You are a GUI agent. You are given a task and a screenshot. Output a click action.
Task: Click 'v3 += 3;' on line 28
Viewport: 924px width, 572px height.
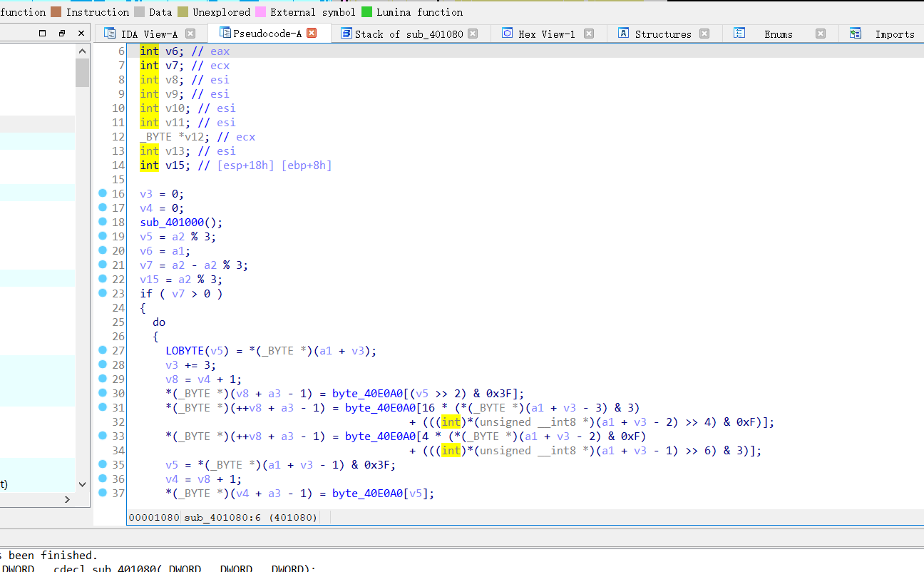(x=191, y=364)
